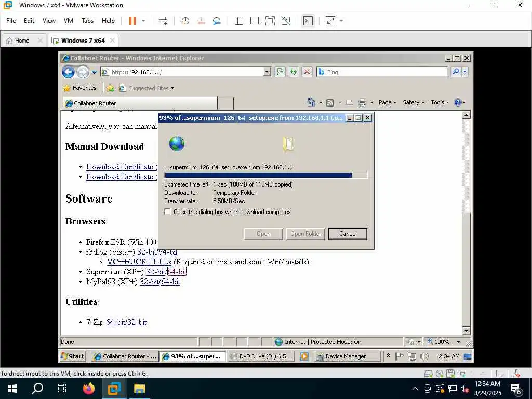Take a VM snapshot icon
Screen dimensions: 532x399
pos(185,21)
